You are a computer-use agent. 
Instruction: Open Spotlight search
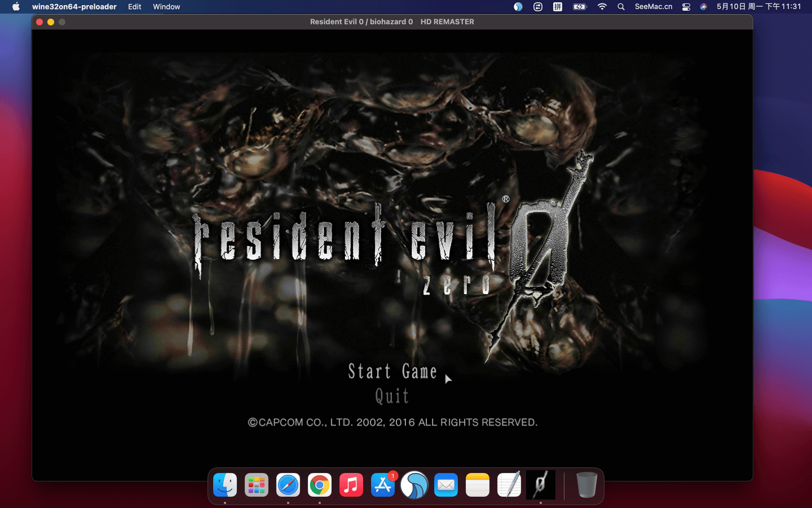621,7
